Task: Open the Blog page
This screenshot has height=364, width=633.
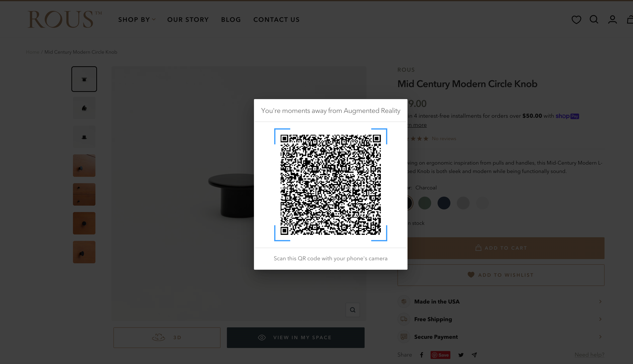Action: point(231,19)
